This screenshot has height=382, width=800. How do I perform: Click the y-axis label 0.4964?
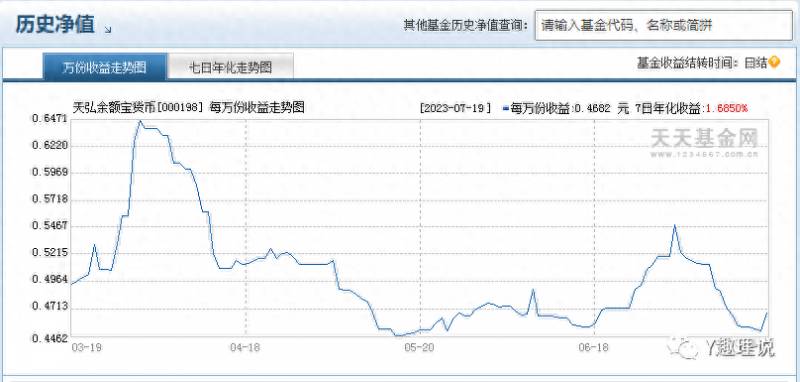[49, 279]
